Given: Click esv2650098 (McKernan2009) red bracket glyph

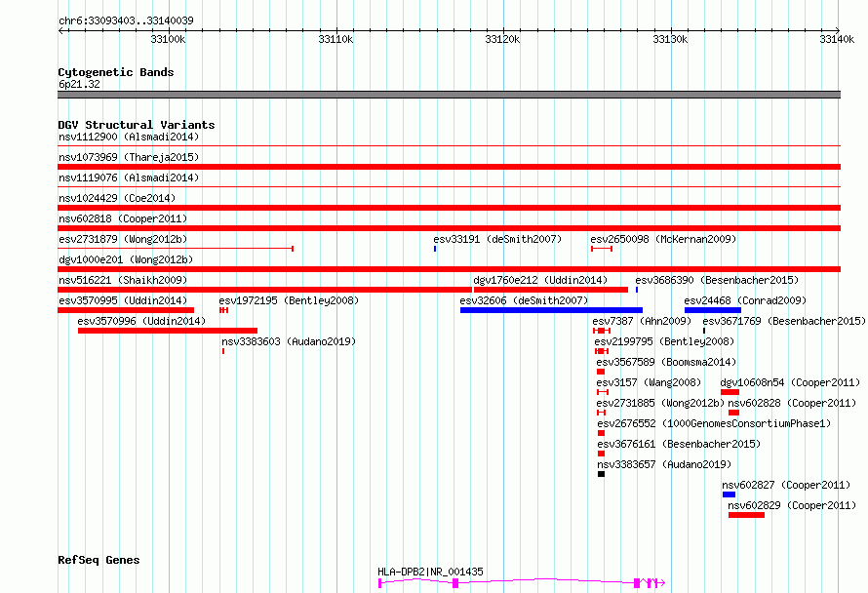Looking at the screenshot, I should [x=602, y=249].
